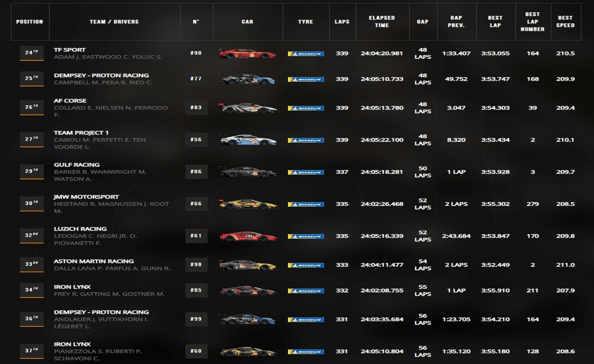Select the TEAM PROJECT 1 team name
594x364 pixels.
[x=81, y=133]
